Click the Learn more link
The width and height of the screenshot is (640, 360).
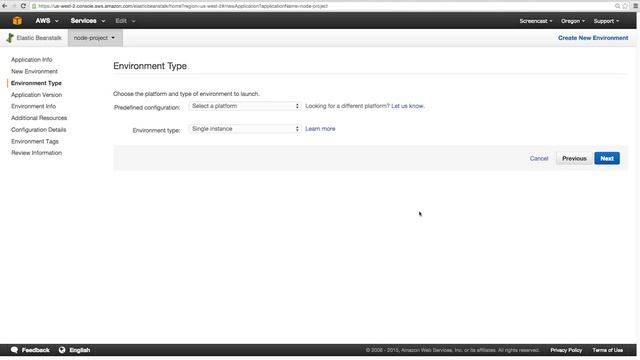320,129
